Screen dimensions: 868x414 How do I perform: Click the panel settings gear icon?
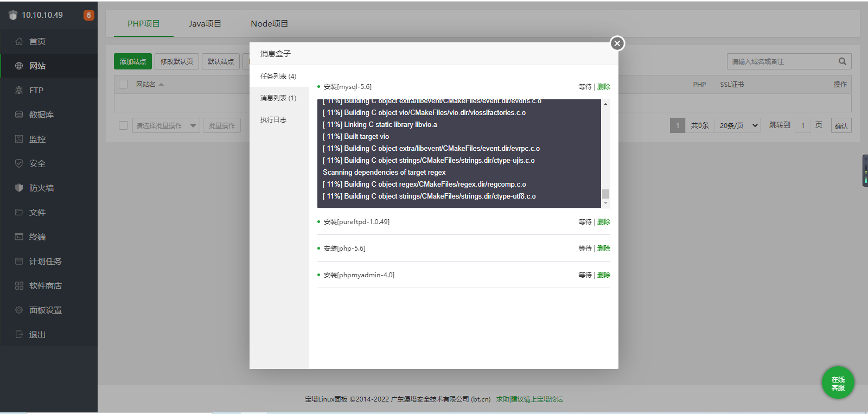(19, 310)
